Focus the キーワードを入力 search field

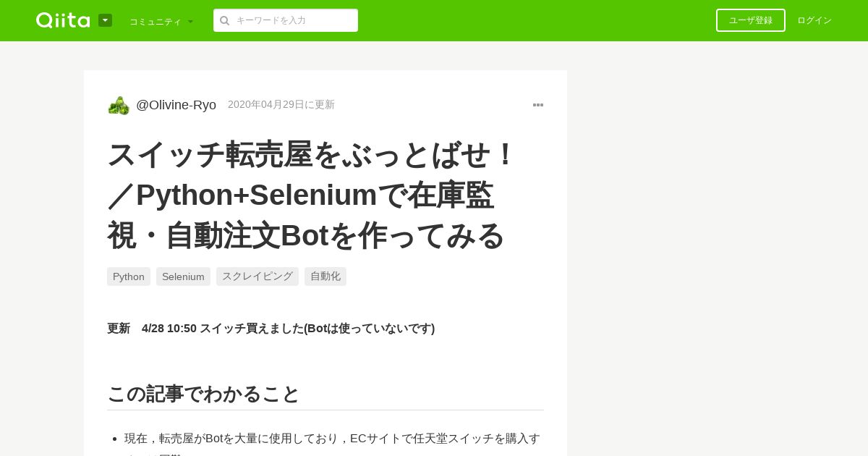click(286, 20)
